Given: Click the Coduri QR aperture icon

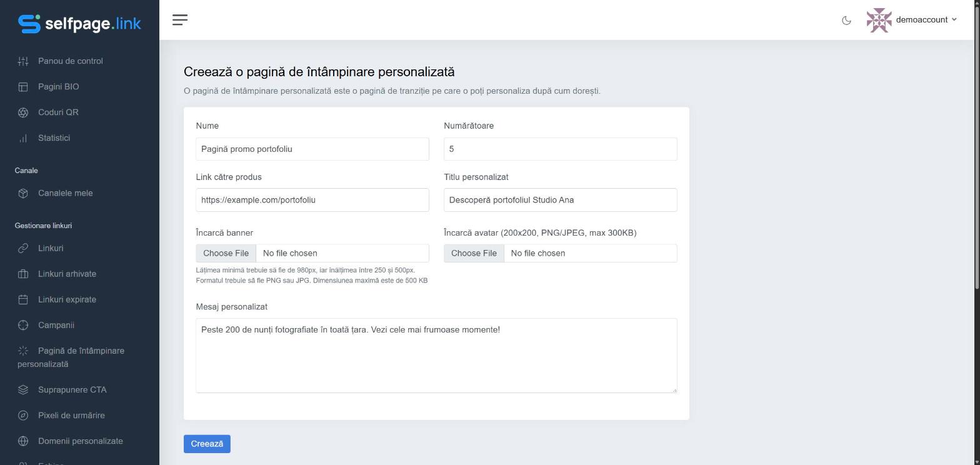Looking at the screenshot, I should pyautogui.click(x=23, y=112).
